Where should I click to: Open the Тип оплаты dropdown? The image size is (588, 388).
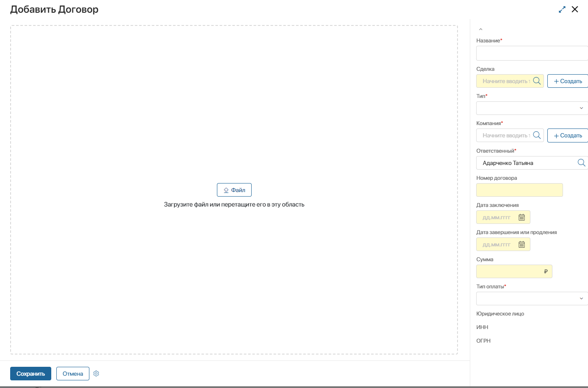(532, 299)
